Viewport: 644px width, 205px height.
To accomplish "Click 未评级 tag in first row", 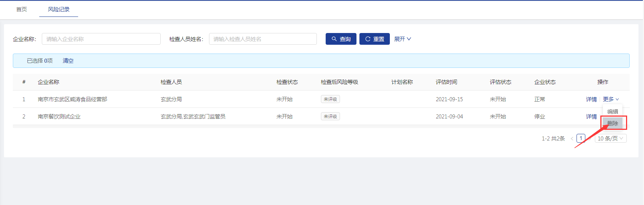I will pyautogui.click(x=330, y=99).
